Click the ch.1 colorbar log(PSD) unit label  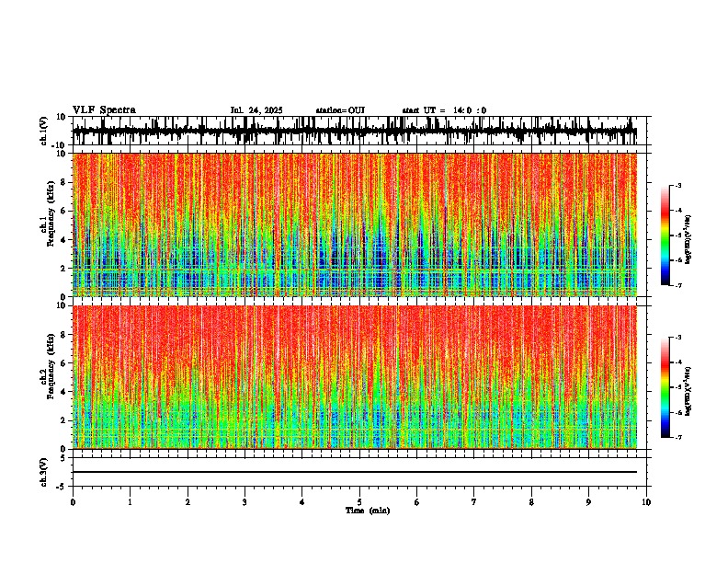tap(688, 240)
